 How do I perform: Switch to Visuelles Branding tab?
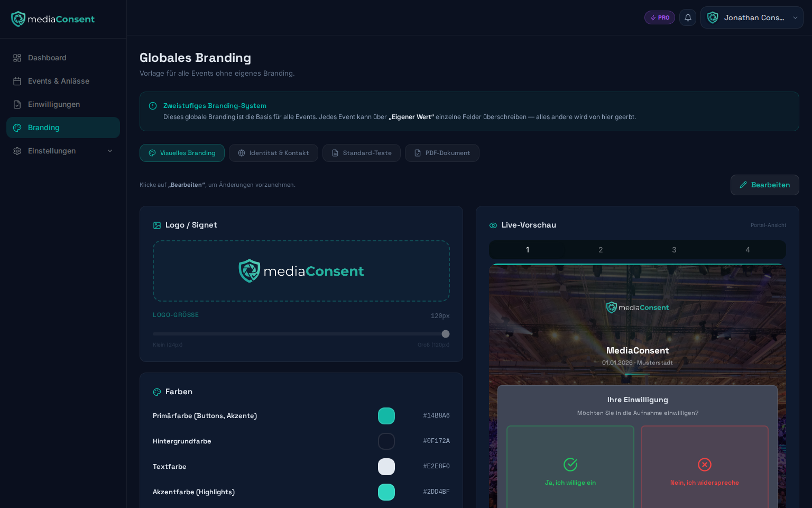182,153
